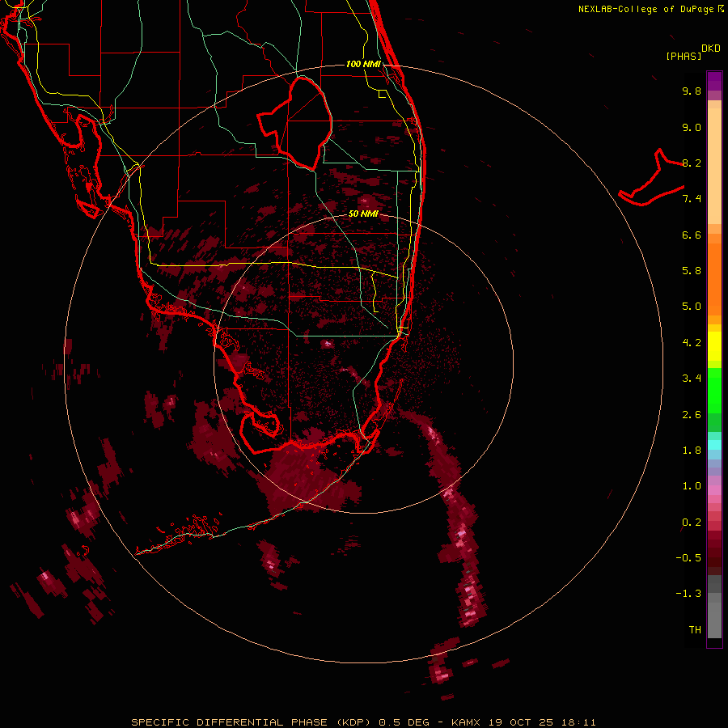
Task: Select the 1.8 scale label
Action: (x=692, y=451)
